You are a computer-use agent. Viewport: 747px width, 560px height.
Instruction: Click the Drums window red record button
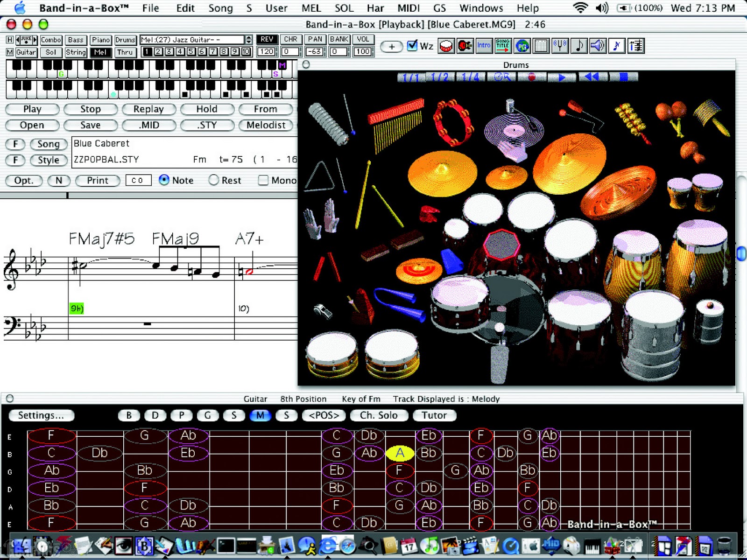tap(531, 77)
